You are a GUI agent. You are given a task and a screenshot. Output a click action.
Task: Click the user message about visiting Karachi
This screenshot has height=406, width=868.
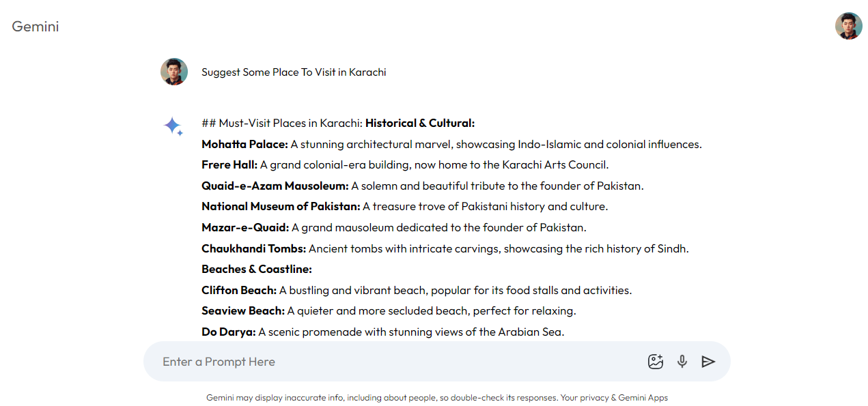(294, 72)
